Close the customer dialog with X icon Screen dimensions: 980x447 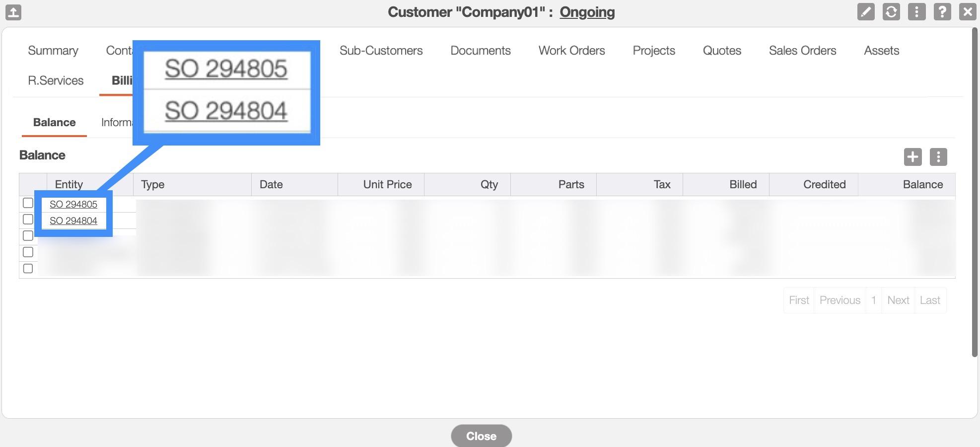pos(968,11)
